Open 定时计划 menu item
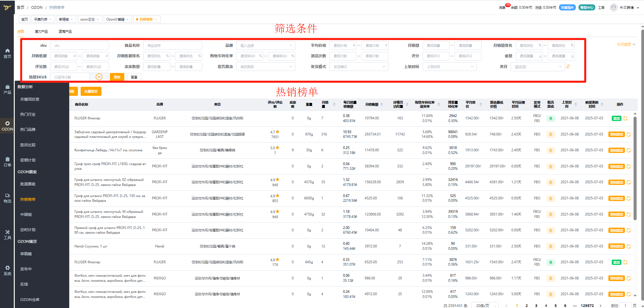The height and width of the screenshot is (308, 644). point(28,230)
